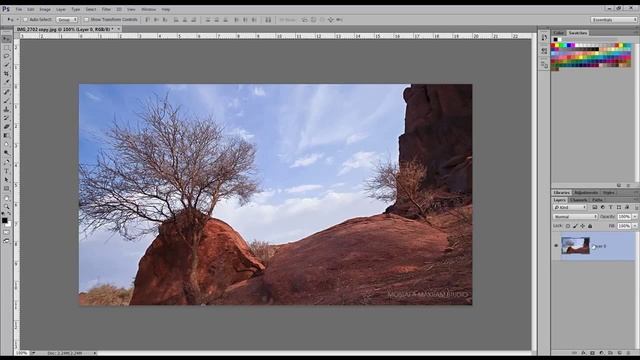Click the type layer filter icon
This screenshot has height=360, width=640.
pos(611,207)
